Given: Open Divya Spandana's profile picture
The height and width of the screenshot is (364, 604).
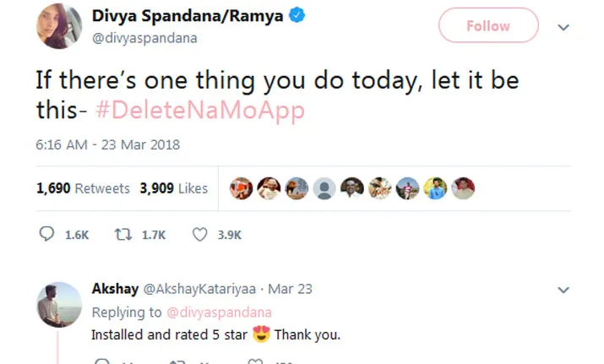Looking at the screenshot, I should 57,25.
